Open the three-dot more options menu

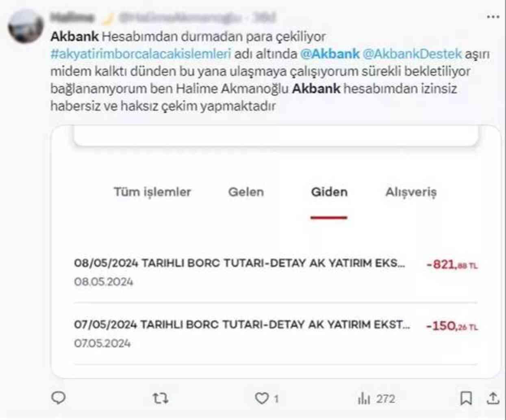[493, 16]
